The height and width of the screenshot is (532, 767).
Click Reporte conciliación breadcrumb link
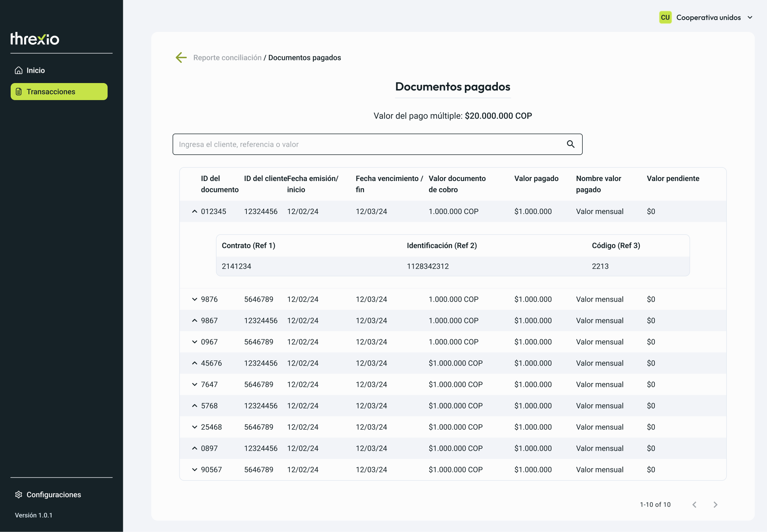tap(227, 57)
